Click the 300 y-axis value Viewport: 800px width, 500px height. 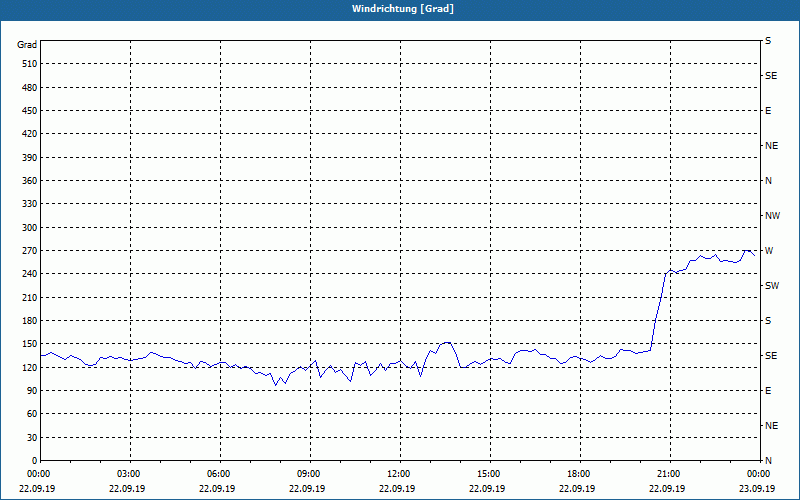(30, 228)
